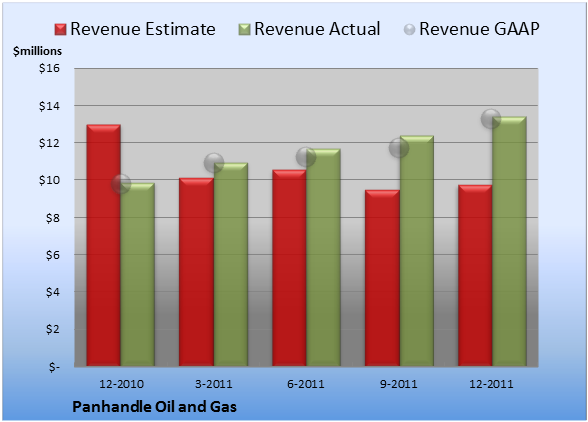The width and height of the screenshot is (588, 422).
Task: Click the '$10' y-axis value
Action: click(x=49, y=180)
